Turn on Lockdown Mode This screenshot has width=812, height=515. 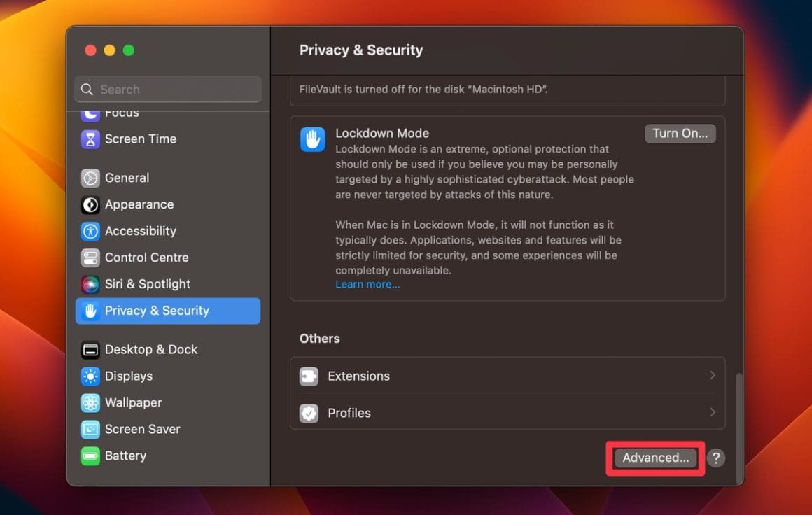coord(680,133)
